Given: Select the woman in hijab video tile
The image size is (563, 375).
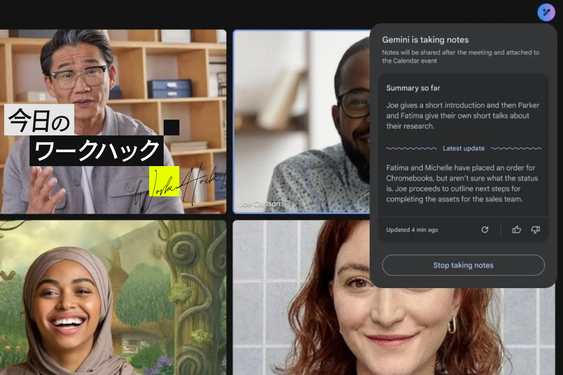Looking at the screenshot, I should (x=113, y=297).
